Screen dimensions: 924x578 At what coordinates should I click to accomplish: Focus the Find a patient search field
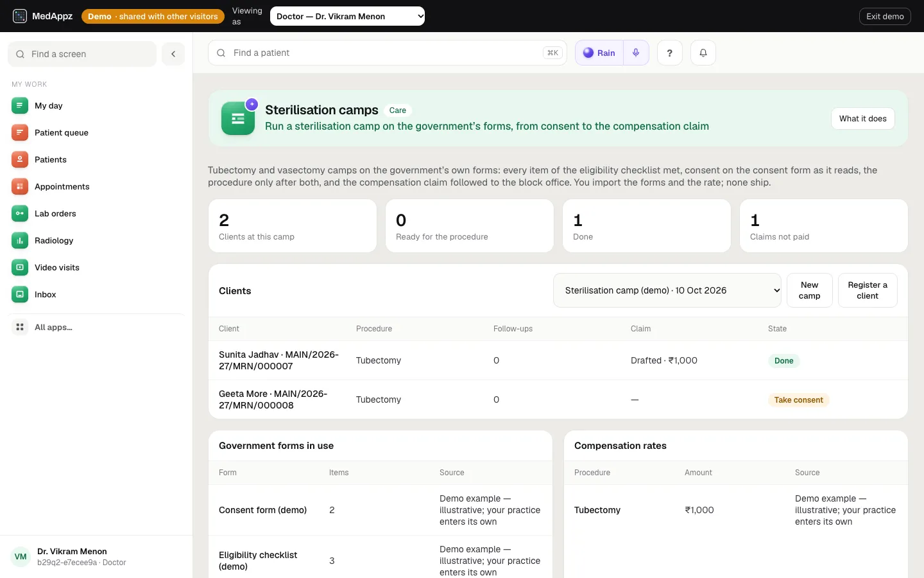[x=388, y=53]
